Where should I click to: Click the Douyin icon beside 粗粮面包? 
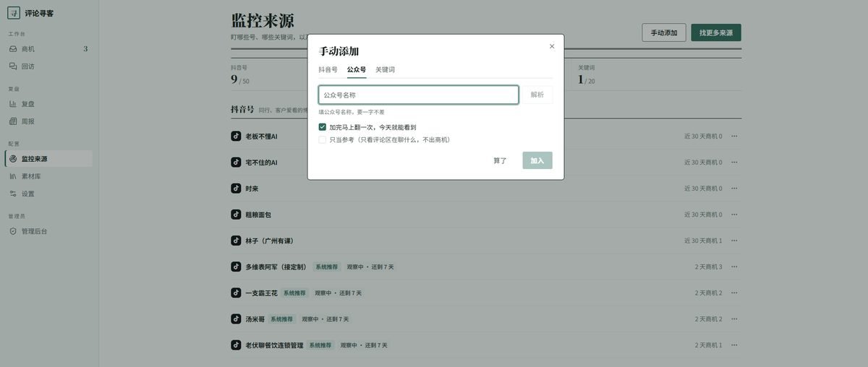point(236,214)
